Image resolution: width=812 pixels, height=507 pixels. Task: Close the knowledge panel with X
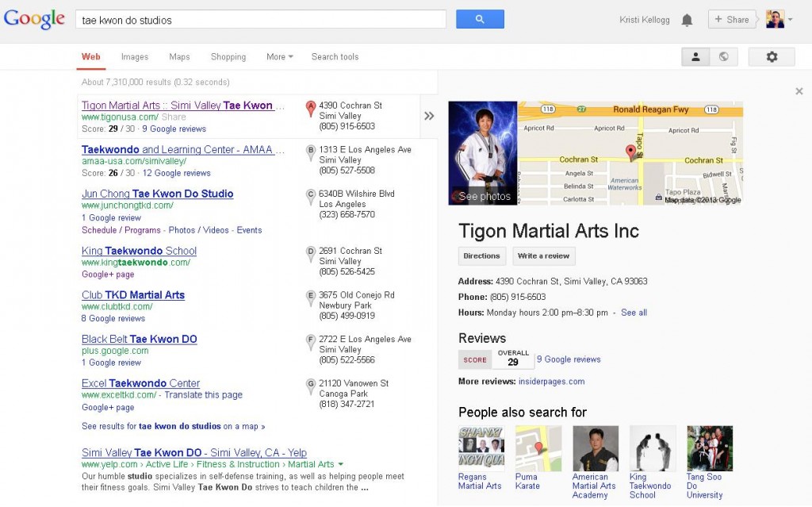coord(799,91)
